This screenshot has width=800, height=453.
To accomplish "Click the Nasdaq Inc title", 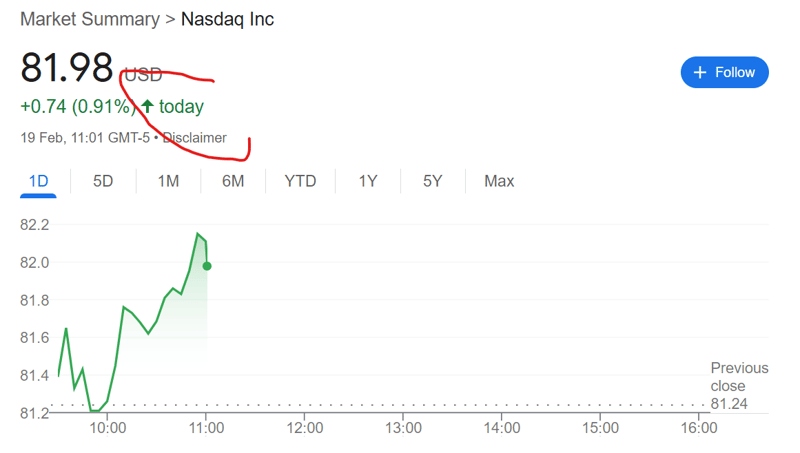I will [x=227, y=19].
